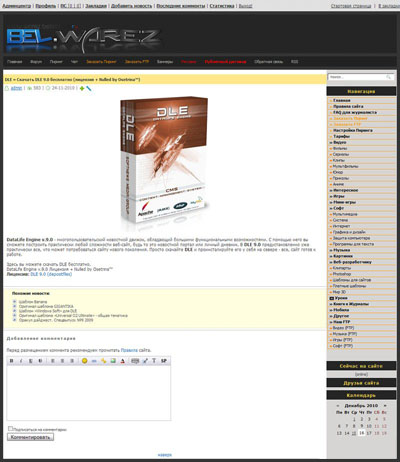Click the green plus icon by date
Image resolution: width=400 pixels, height=462 pixels.
click(82, 88)
